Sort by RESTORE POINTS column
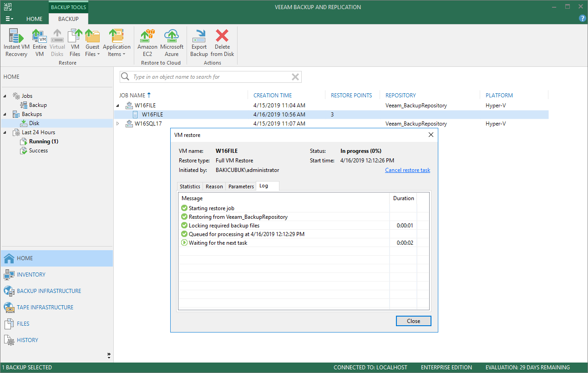This screenshot has height=373, width=588. (x=352, y=95)
